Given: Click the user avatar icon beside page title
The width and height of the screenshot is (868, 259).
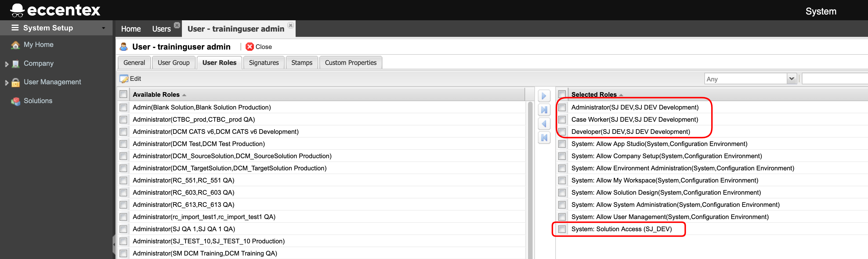Looking at the screenshot, I should click(124, 47).
